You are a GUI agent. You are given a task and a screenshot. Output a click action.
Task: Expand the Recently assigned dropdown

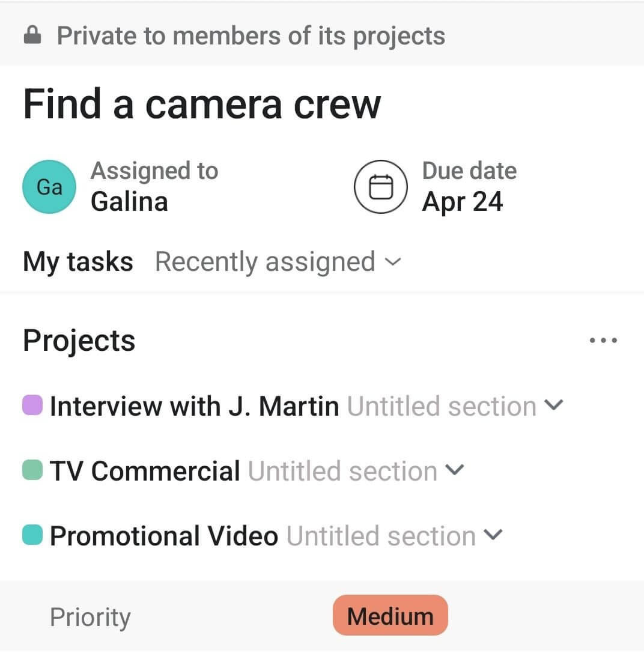[x=277, y=262]
